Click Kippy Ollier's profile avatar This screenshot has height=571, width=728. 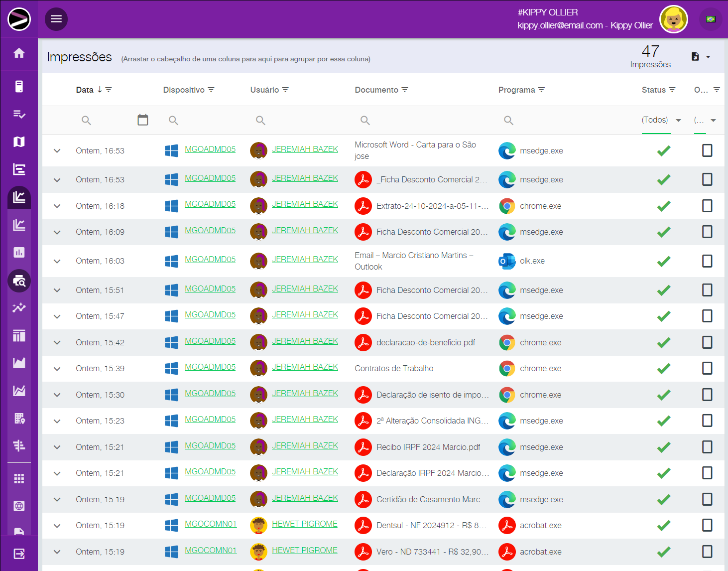tap(673, 19)
